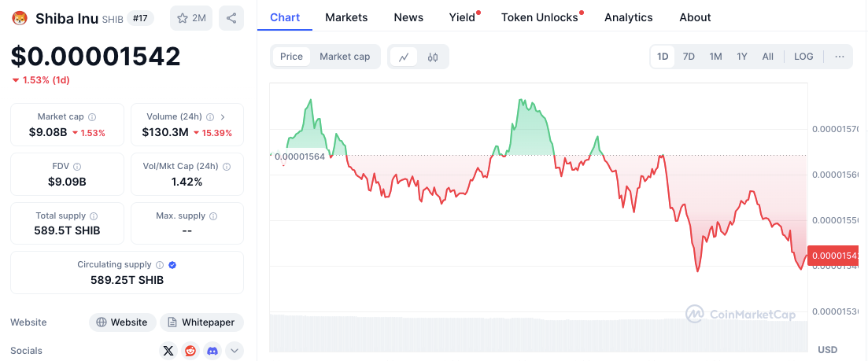Screen dimensions: 868x361
Task: Click the verified circulating supply badge
Action: pos(172,265)
